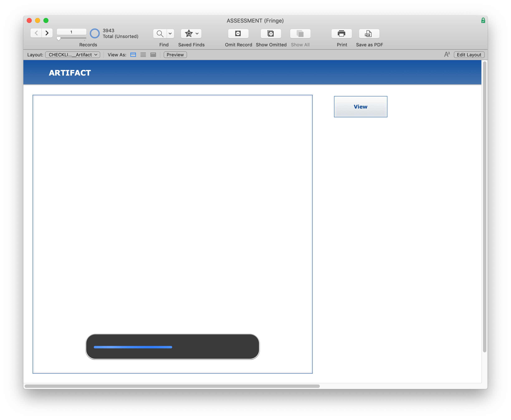Viewport: 511px width, 420px height.
Task: Go to next record arrow
Action: [x=47, y=33]
